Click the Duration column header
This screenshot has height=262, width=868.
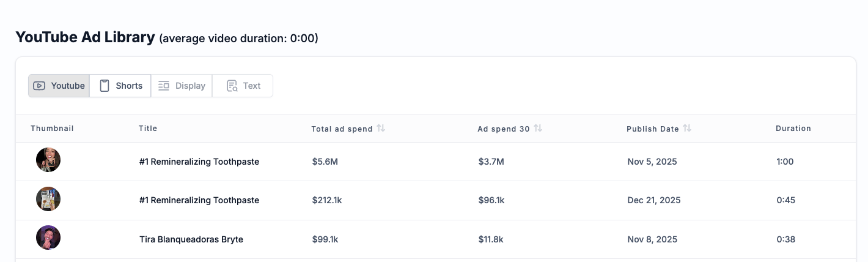793,129
